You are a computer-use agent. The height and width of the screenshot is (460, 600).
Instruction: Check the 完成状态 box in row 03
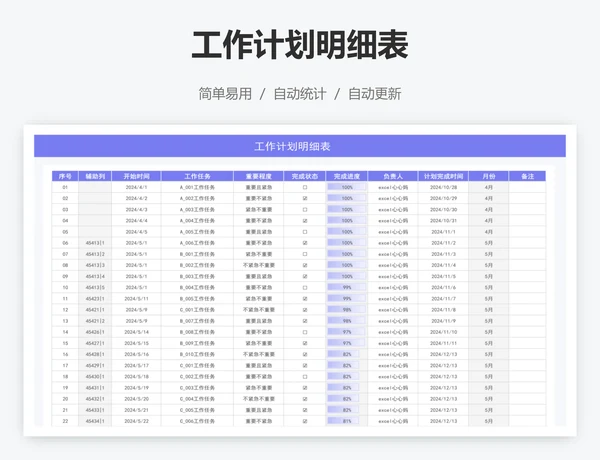pyautogui.click(x=305, y=210)
